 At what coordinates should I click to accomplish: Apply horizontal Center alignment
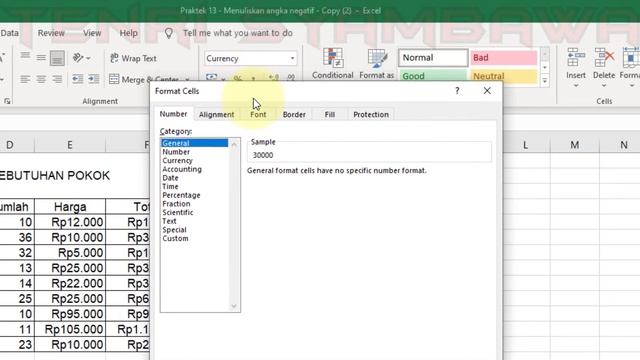click(x=41, y=79)
